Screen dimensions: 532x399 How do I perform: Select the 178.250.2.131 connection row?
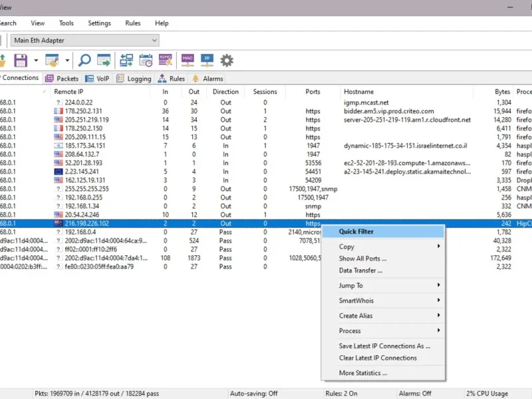(78, 111)
